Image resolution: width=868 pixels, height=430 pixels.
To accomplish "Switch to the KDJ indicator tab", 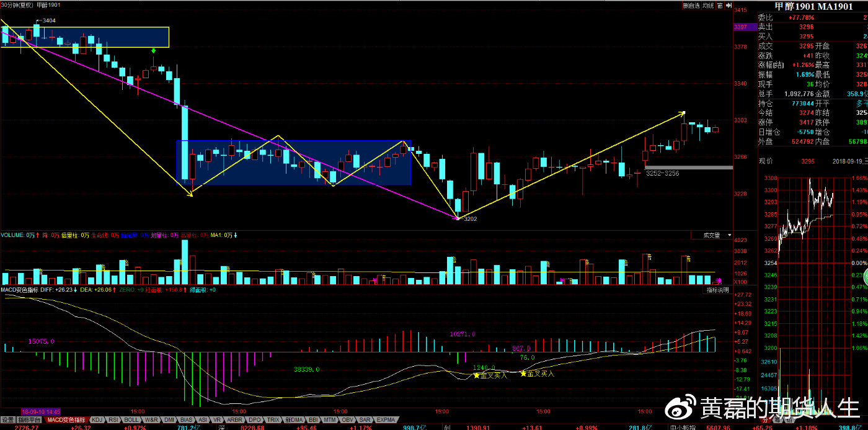I will 97,420.
